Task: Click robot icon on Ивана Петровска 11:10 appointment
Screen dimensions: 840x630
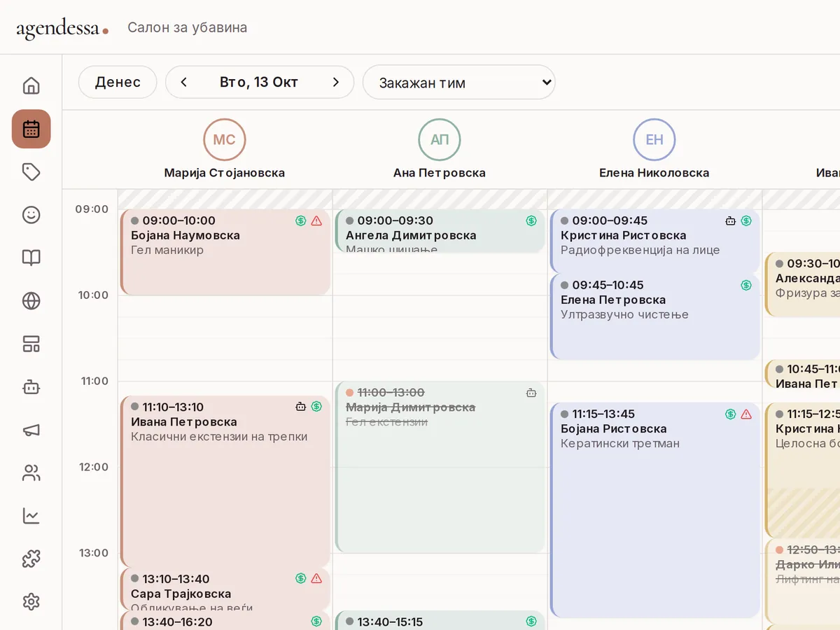Action: pyautogui.click(x=301, y=407)
